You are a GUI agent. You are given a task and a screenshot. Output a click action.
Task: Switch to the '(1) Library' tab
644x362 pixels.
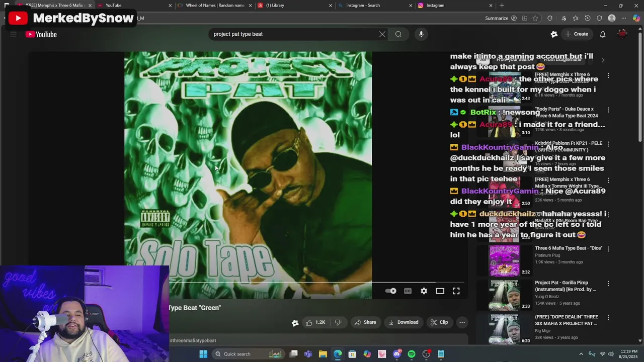295,5
